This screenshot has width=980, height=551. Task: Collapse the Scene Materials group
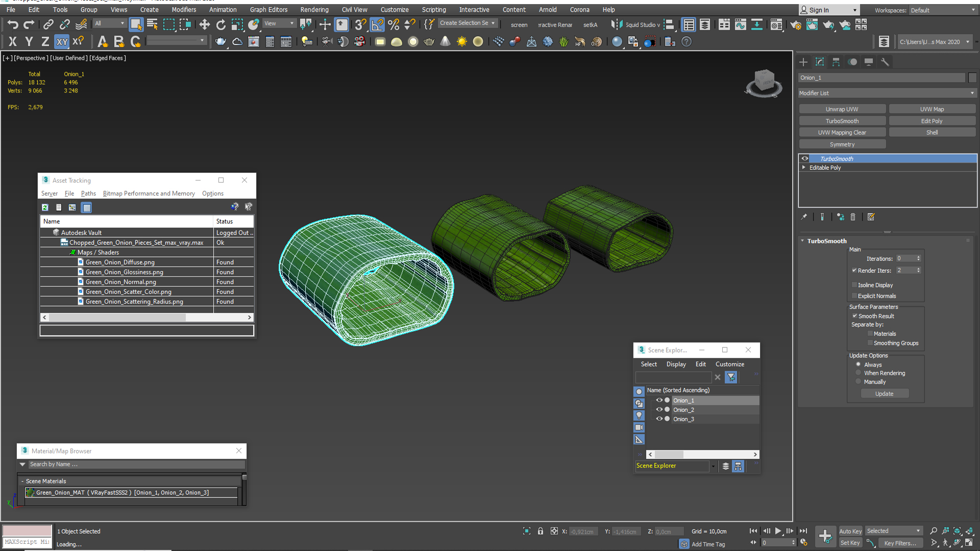coord(22,481)
